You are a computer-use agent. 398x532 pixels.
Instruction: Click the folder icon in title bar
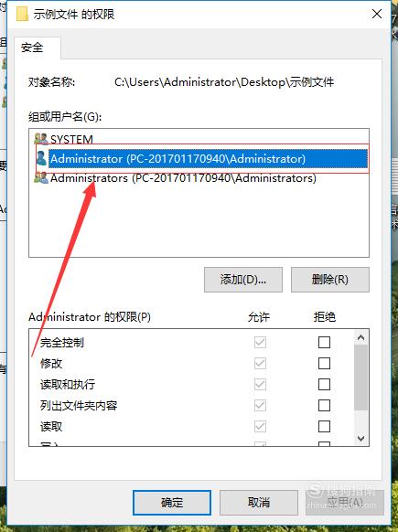(22, 14)
